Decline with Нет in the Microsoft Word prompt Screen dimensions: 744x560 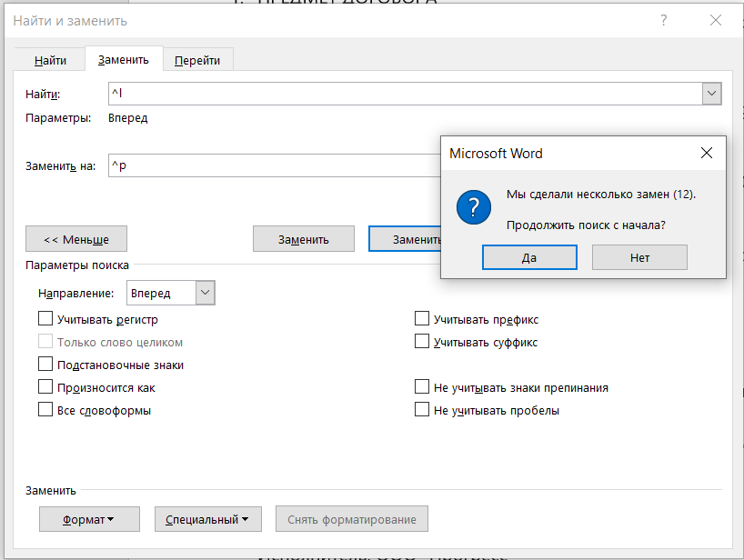(x=639, y=257)
